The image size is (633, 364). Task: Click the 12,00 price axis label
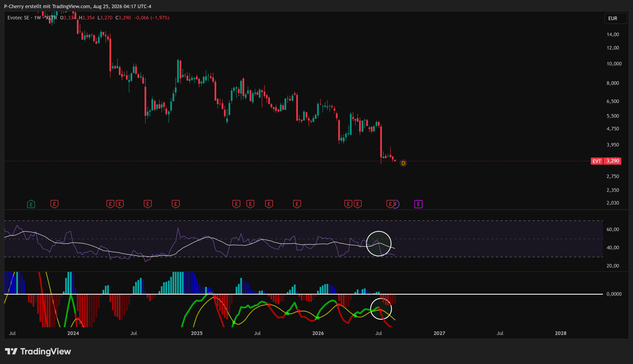point(613,48)
